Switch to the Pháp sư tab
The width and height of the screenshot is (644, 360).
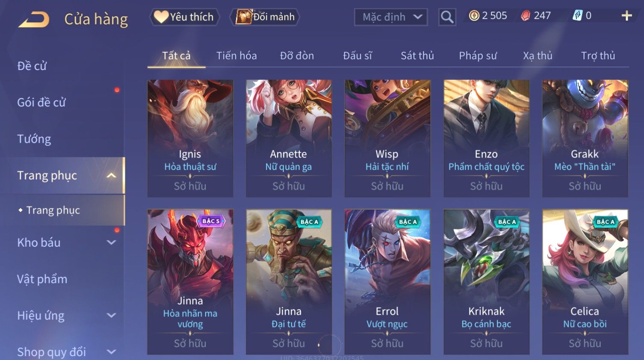click(x=478, y=56)
